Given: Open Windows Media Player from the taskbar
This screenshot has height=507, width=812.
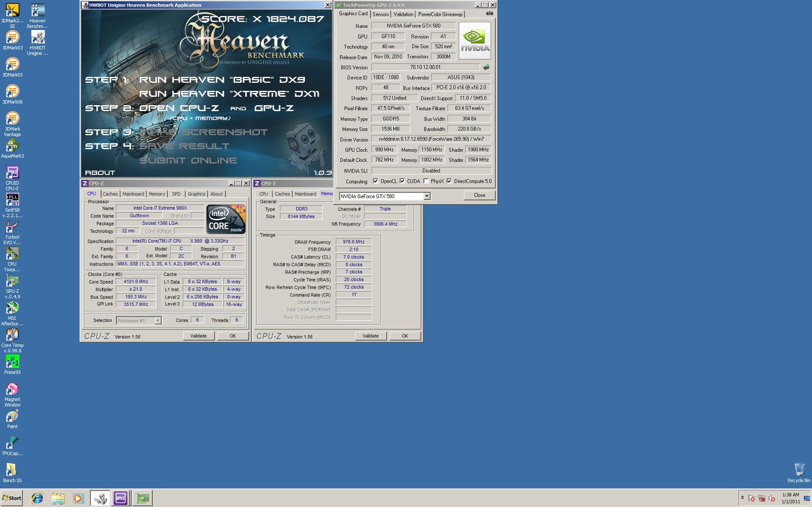Looking at the screenshot, I should click(x=78, y=498).
